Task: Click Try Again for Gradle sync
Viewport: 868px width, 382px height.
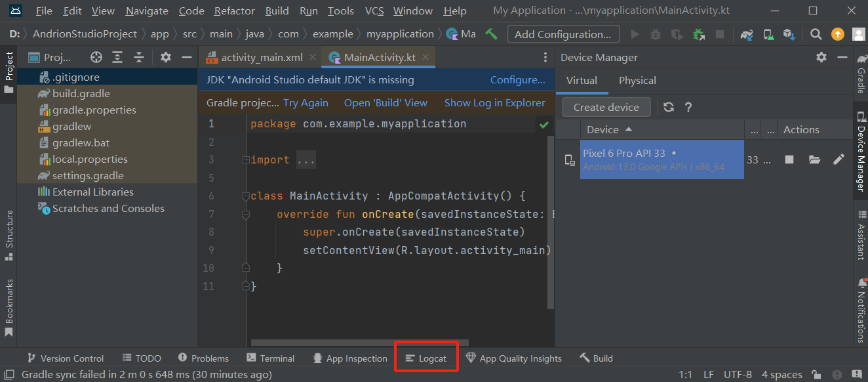Action: pyautogui.click(x=306, y=102)
